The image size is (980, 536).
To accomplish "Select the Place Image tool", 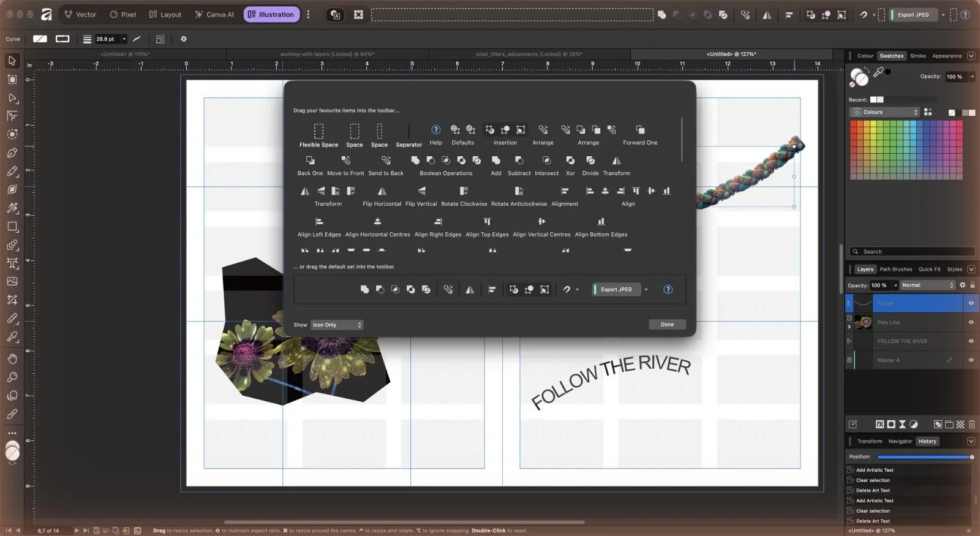I will pos(12,282).
